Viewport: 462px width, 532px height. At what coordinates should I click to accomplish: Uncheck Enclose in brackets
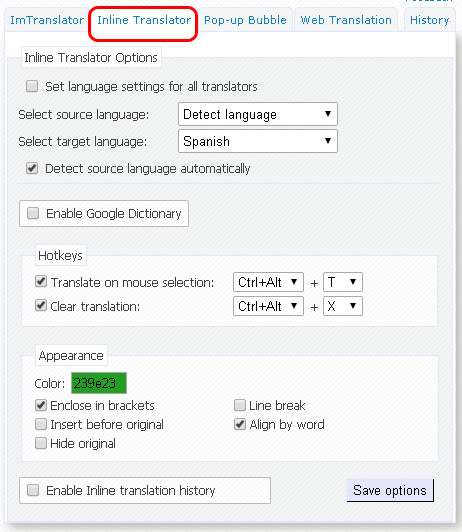41,405
